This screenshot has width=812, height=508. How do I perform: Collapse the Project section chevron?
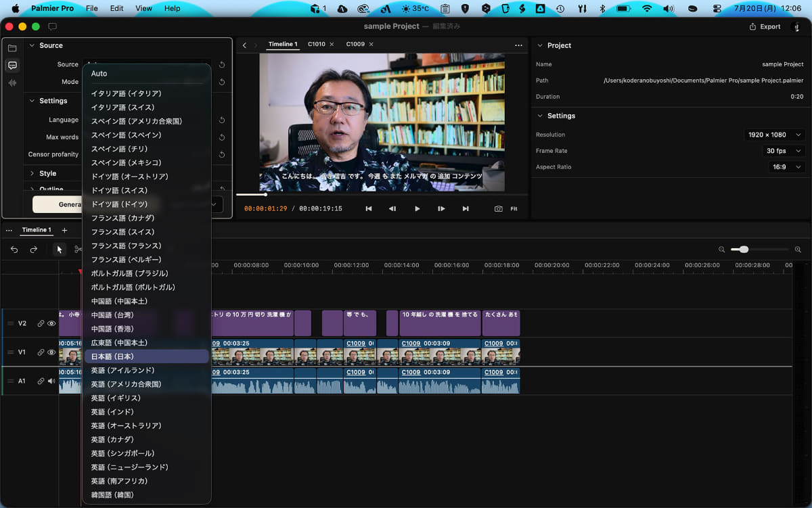pos(540,45)
